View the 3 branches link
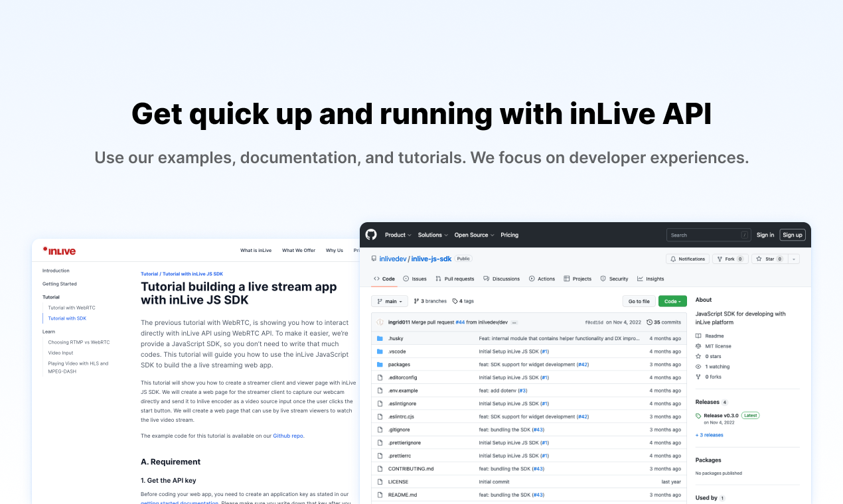The height and width of the screenshot is (504, 843). (430, 301)
